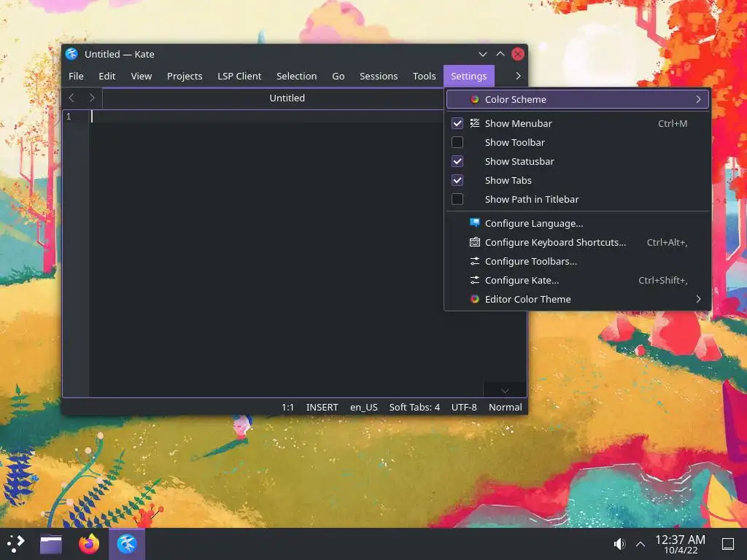Click the Configure Language icon

point(474,223)
